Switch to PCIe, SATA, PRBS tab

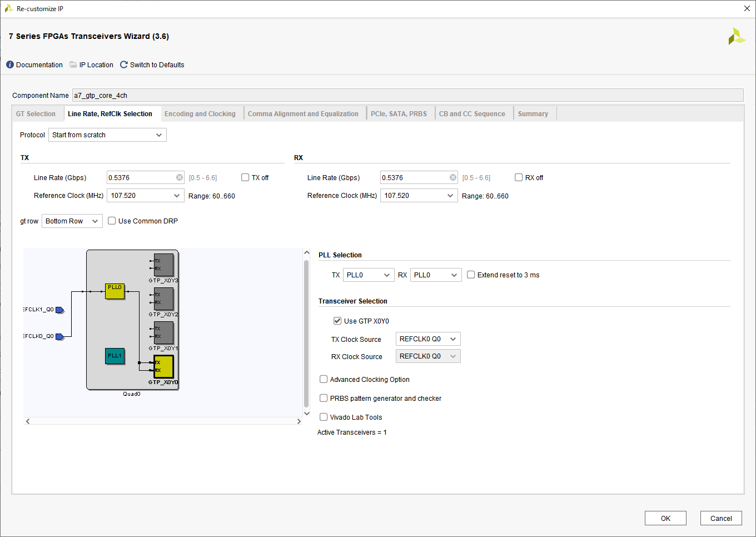pos(399,114)
